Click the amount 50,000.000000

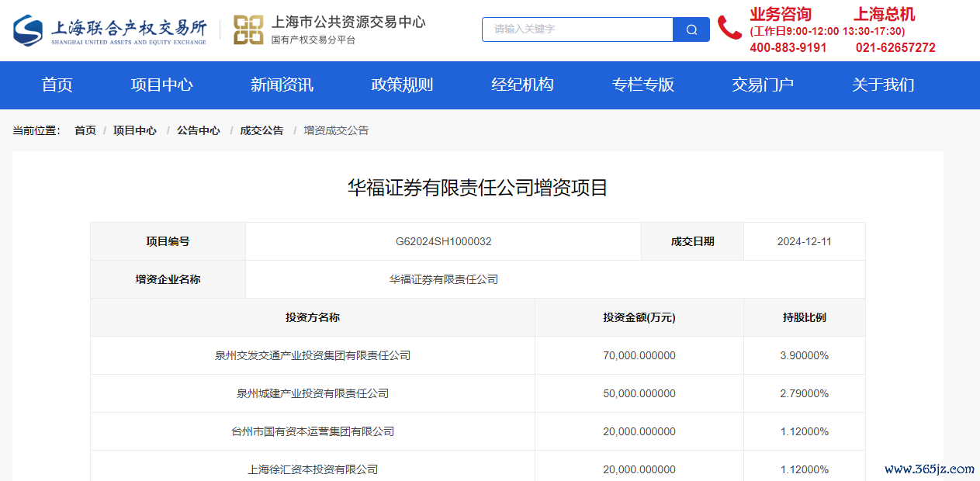coord(639,393)
